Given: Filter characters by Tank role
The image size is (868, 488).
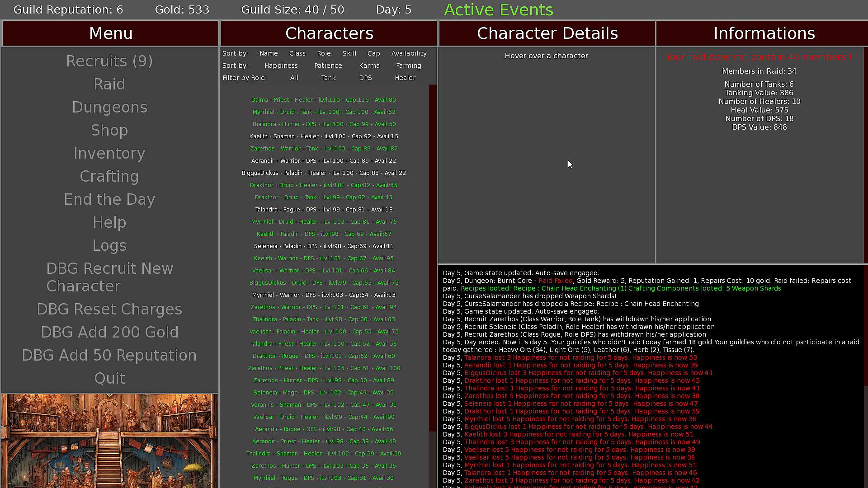Looking at the screenshot, I should [328, 78].
